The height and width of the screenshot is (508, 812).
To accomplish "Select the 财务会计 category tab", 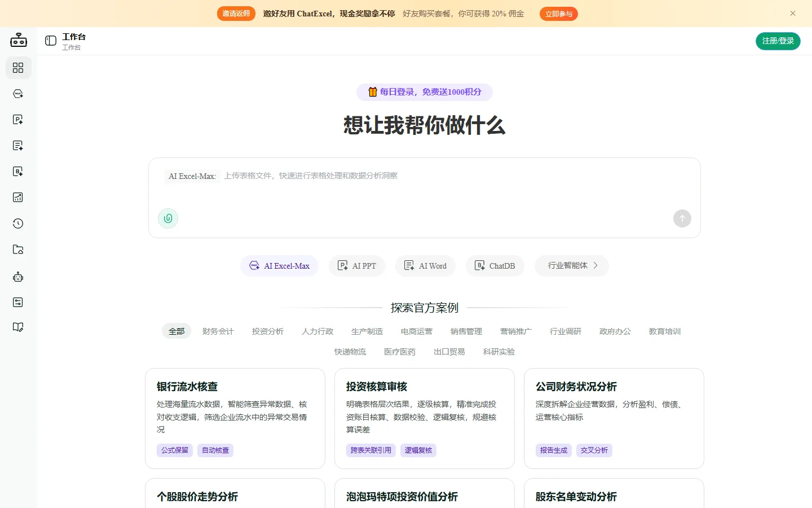I will tap(218, 331).
